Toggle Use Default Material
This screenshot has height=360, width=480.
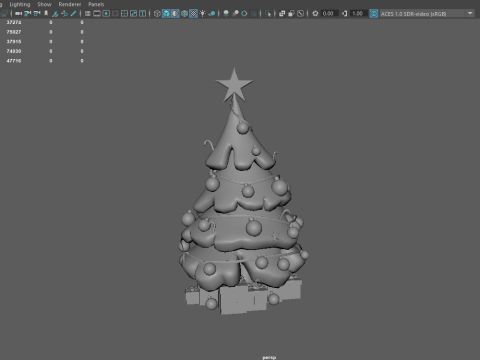click(175, 14)
